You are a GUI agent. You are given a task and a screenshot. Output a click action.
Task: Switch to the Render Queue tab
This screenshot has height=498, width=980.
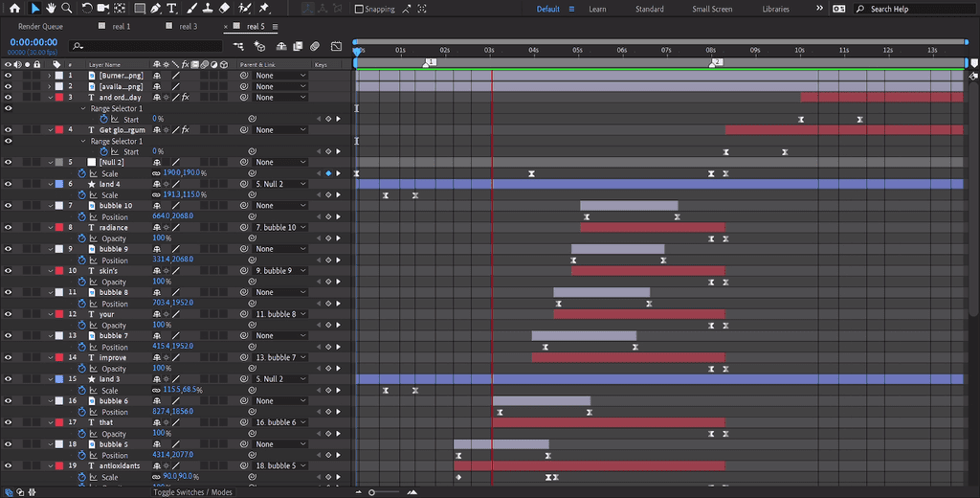pos(40,27)
